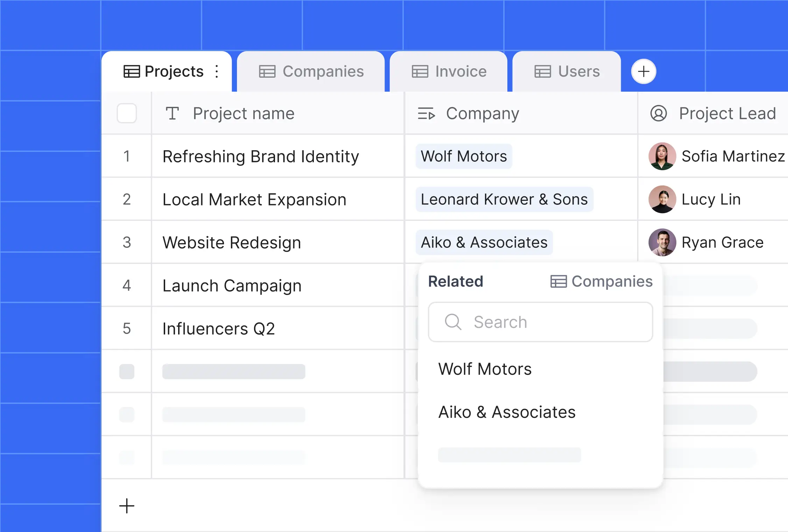
Task: Click row number 5
Action: tap(127, 328)
